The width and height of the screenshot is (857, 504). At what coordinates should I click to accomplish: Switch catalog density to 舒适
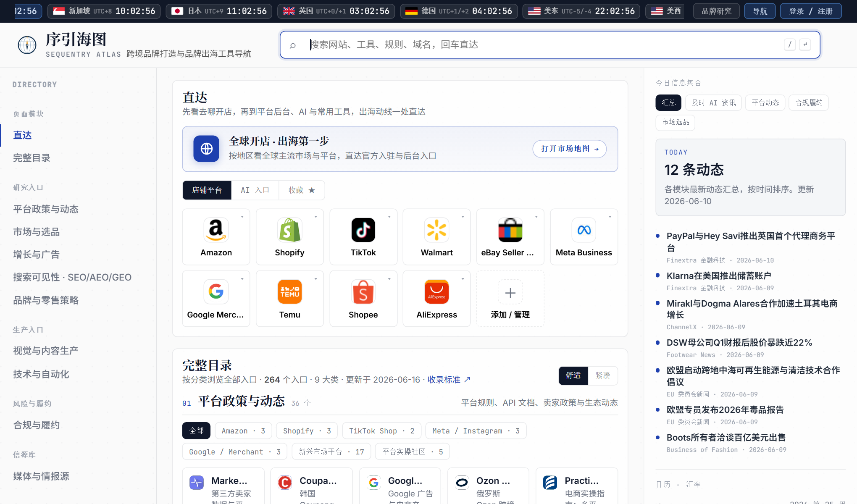pos(573,375)
